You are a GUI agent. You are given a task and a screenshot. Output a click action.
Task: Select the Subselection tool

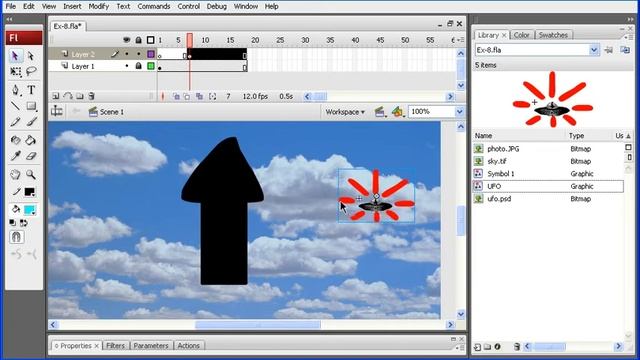tap(31, 56)
